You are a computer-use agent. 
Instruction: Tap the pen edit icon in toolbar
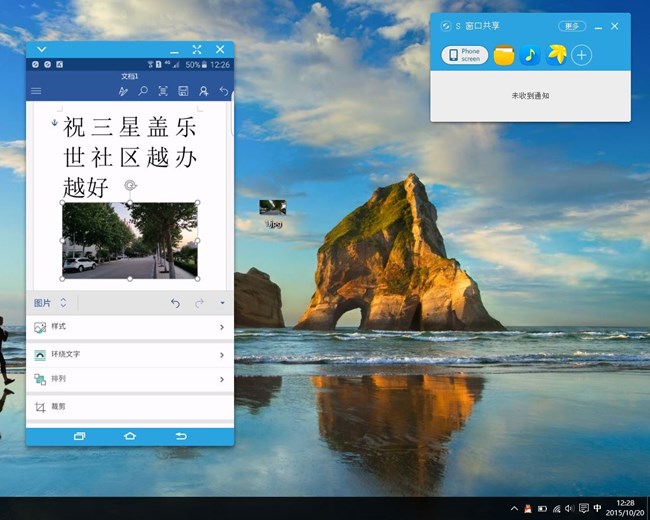[124, 91]
